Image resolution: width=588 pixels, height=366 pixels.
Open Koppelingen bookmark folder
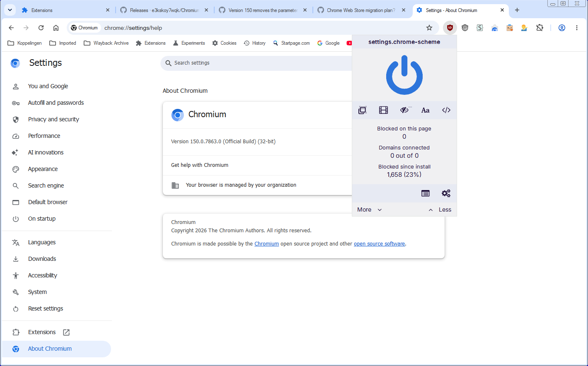[25, 43]
